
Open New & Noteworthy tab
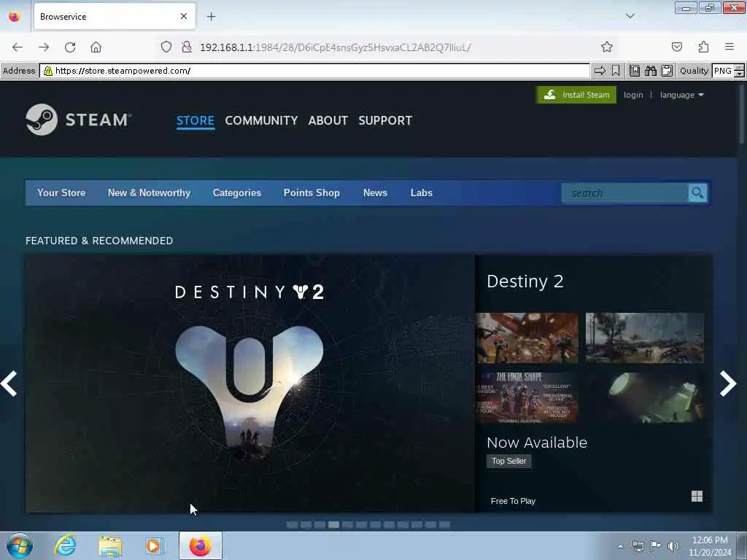click(149, 192)
